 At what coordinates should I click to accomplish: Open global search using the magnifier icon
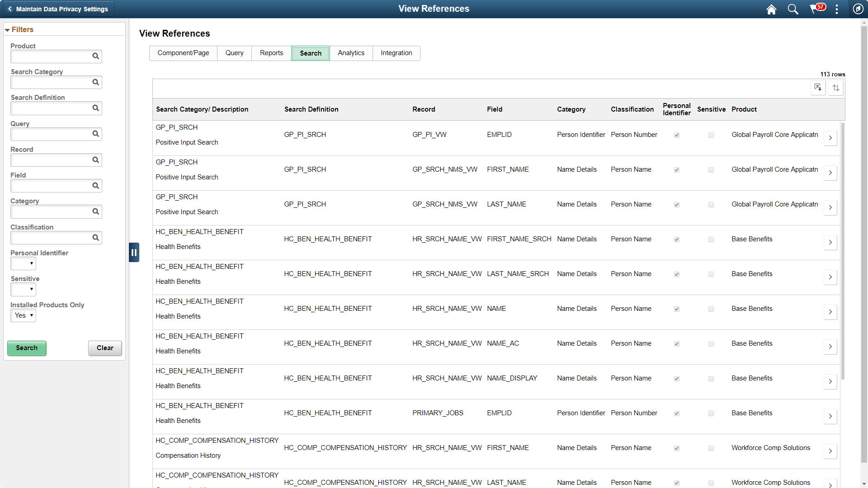(x=793, y=9)
